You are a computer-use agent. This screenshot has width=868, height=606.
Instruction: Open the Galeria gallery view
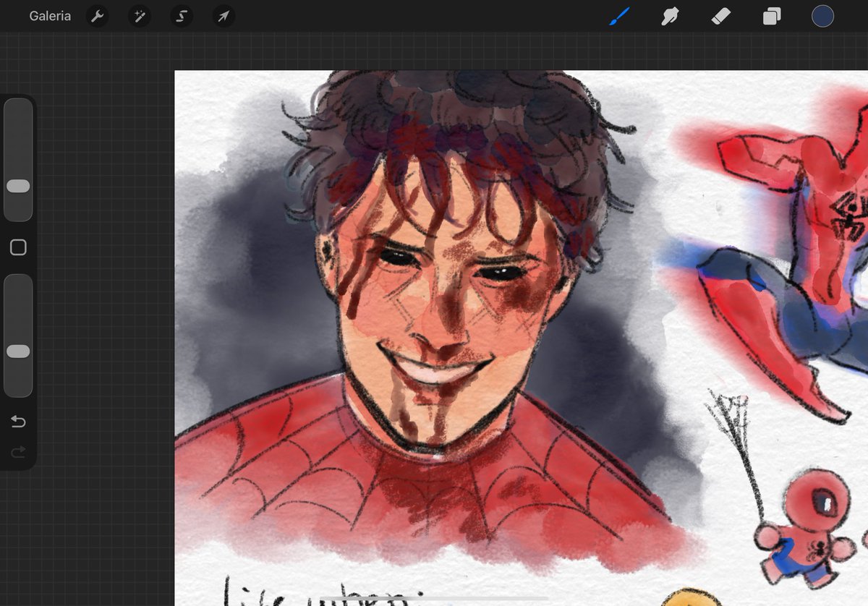click(x=50, y=16)
